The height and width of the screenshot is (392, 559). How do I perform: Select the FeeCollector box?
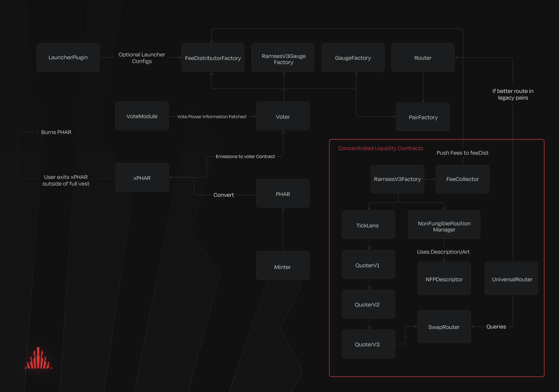coord(462,179)
